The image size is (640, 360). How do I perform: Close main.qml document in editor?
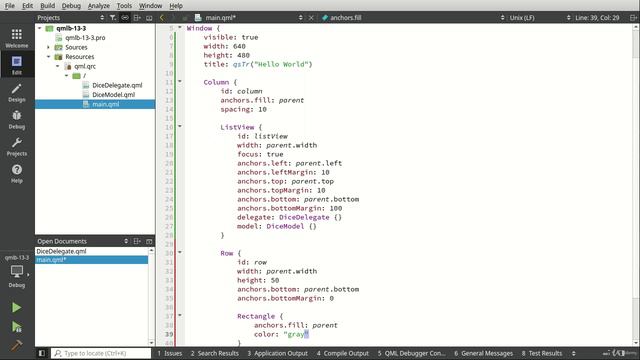tap(311, 18)
